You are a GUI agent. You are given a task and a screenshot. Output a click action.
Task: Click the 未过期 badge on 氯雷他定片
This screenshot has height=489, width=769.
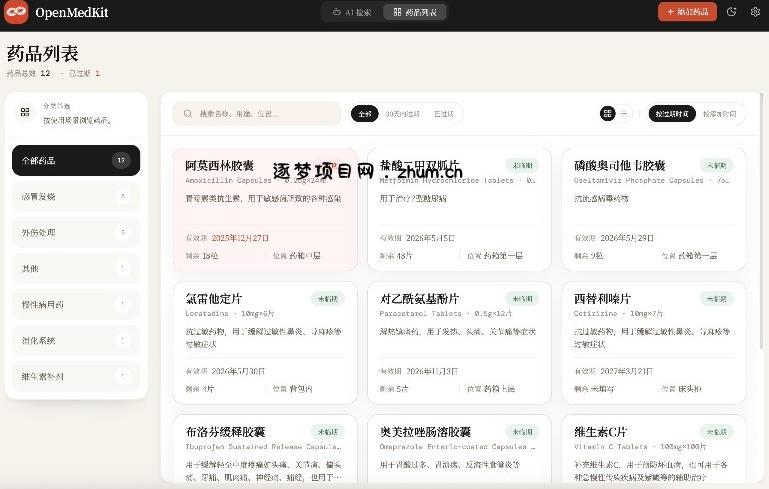pos(328,299)
